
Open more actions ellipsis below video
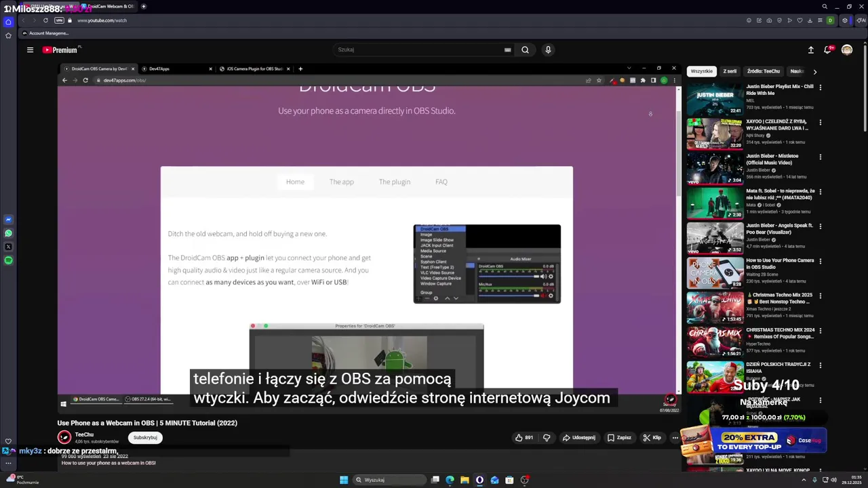tap(675, 438)
